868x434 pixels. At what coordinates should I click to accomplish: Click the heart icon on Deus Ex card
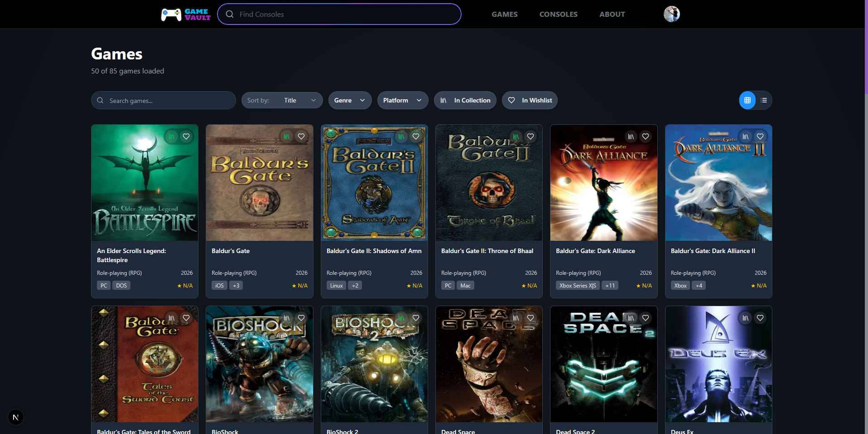coord(760,317)
